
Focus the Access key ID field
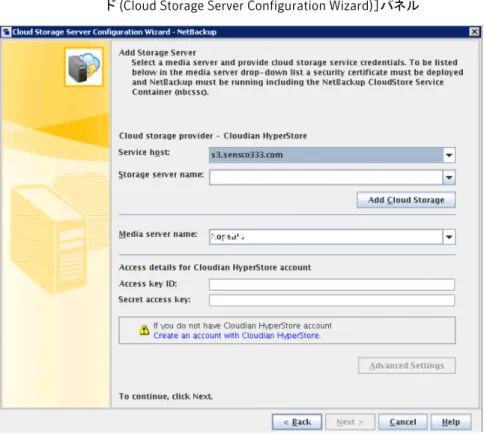pyautogui.click(x=332, y=285)
